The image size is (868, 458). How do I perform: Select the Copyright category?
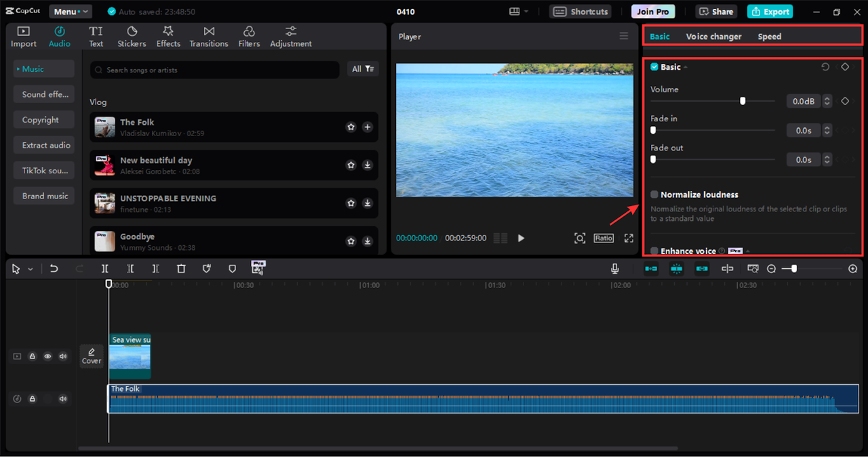[x=43, y=120]
